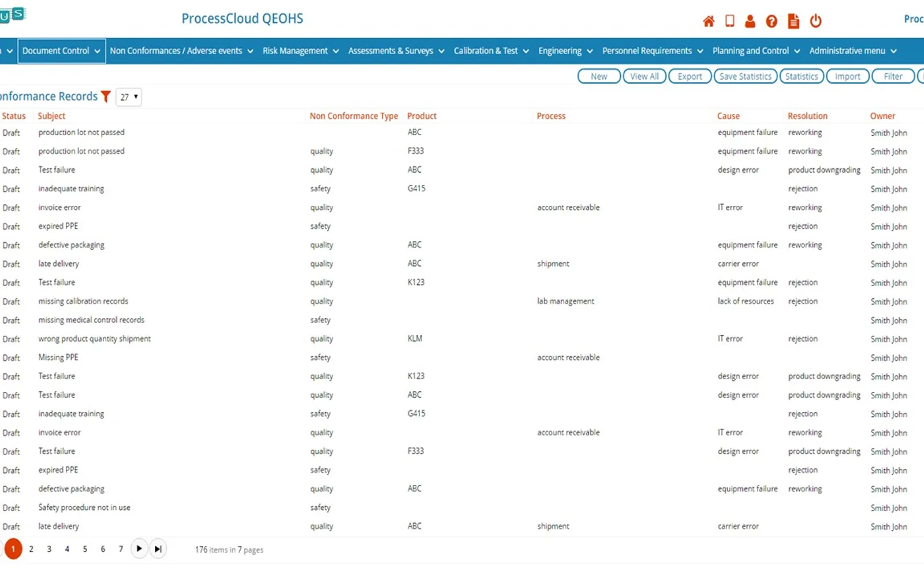924x578 pixels.
Task: Open the help question mark icon
Action: click(772, 21)
